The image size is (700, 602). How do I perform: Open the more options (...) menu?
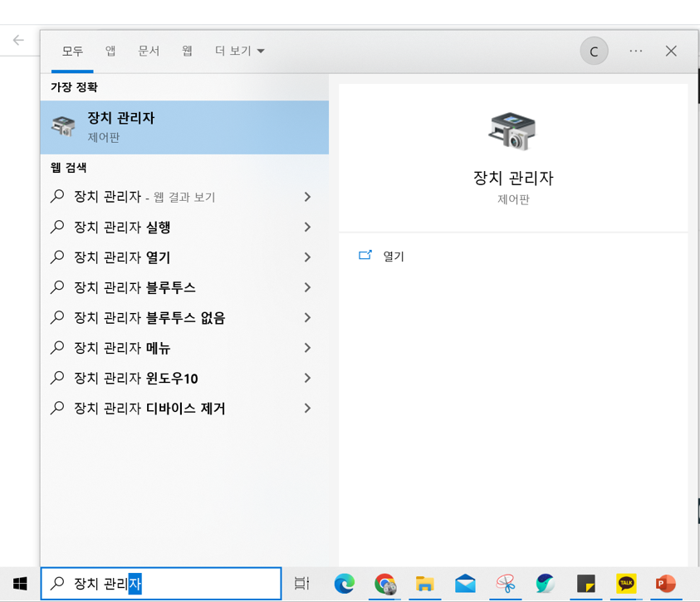click(x=635, y=51)
